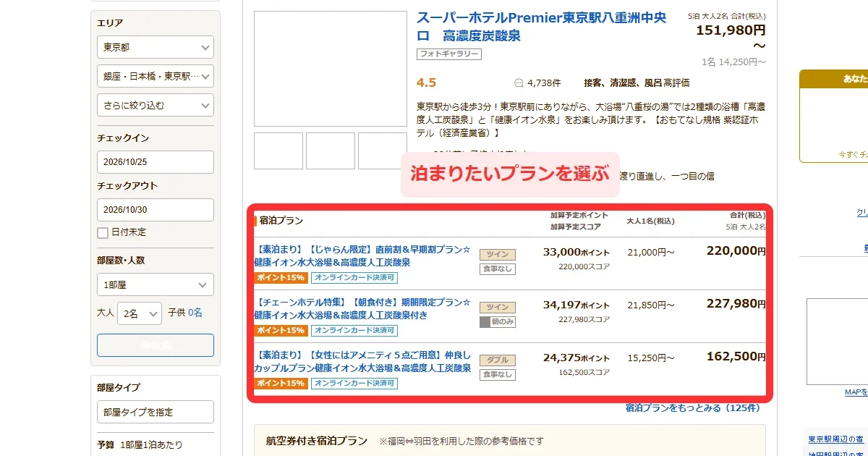Click オンラインカード決済可 tag on 朝食付き plan
Image resolution: width=868 pixels, height=456 pixels.
point(354,330)
